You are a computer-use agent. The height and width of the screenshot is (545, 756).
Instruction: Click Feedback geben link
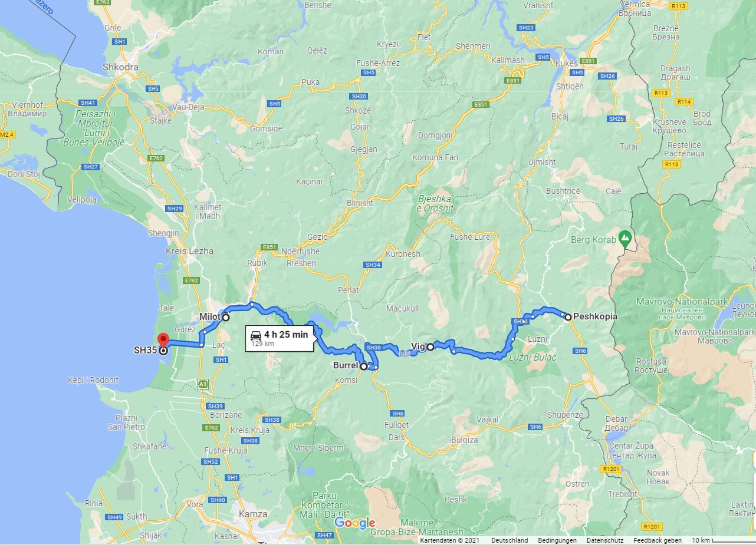[658, 540]
